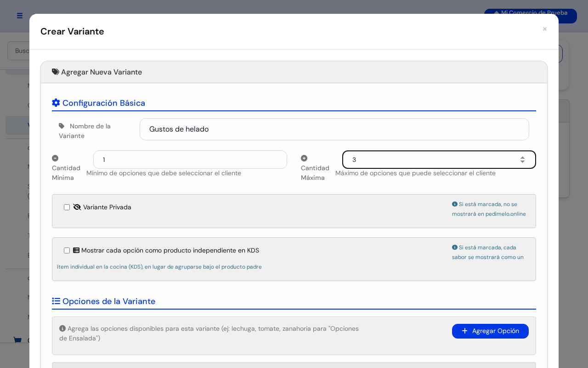Click the Opciones de la Variante heading
The width and height of the screenshot is (588, 368).
click(x=109, y=301)
